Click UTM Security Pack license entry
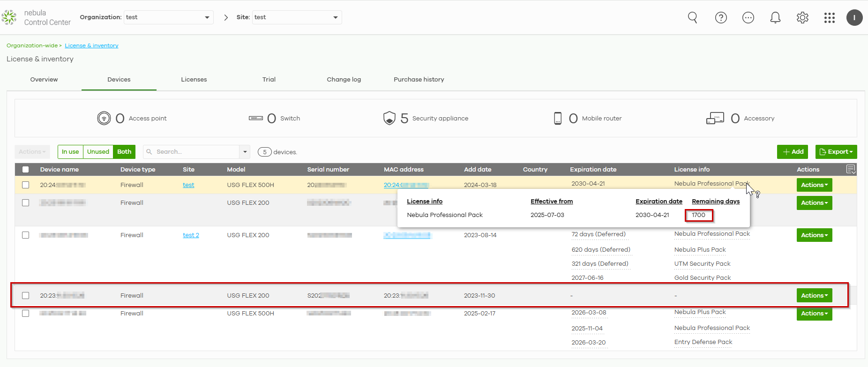 tap(702, 264)
